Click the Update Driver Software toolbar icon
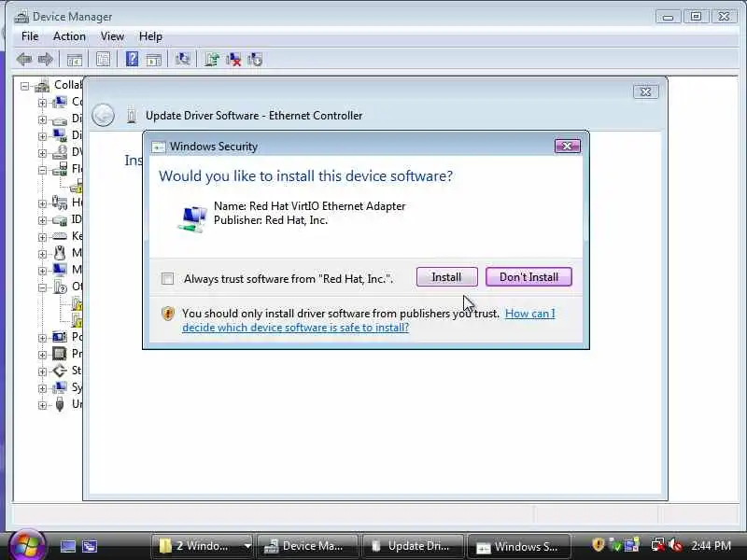 212,60
